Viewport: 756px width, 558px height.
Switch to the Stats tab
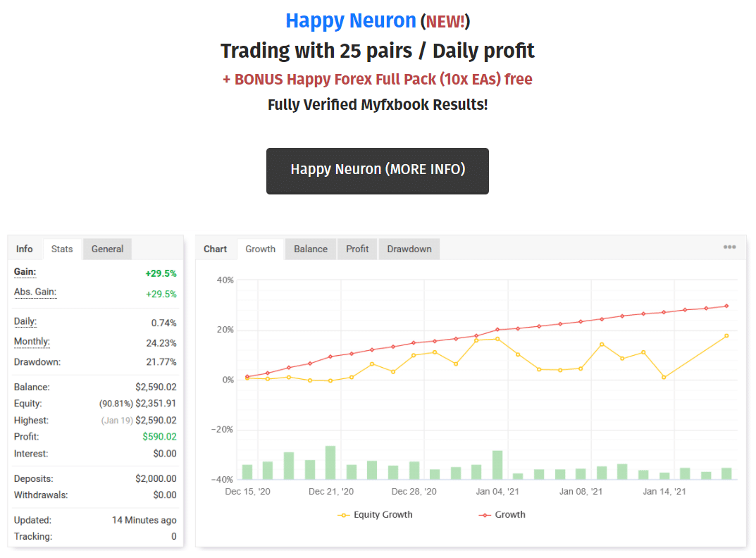(62, 249)
